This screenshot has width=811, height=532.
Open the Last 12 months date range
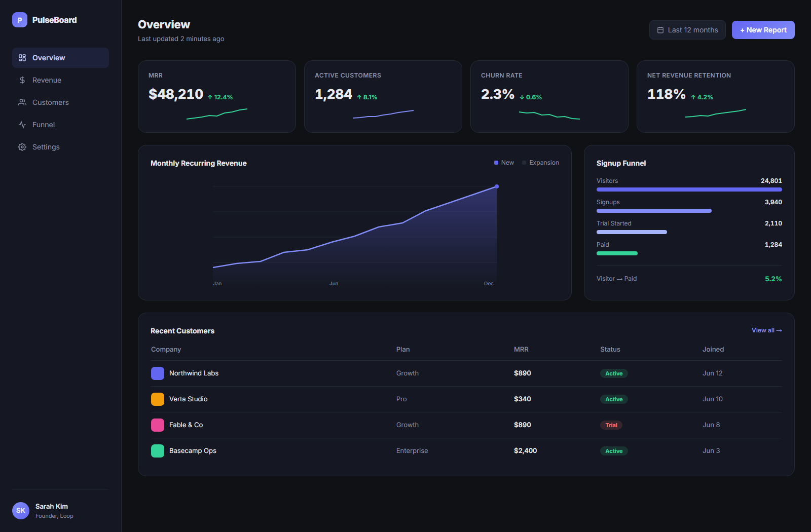687,30
